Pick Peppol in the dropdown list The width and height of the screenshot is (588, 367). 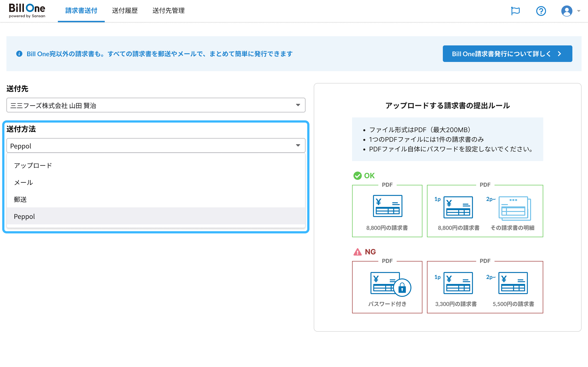[24, 216]
